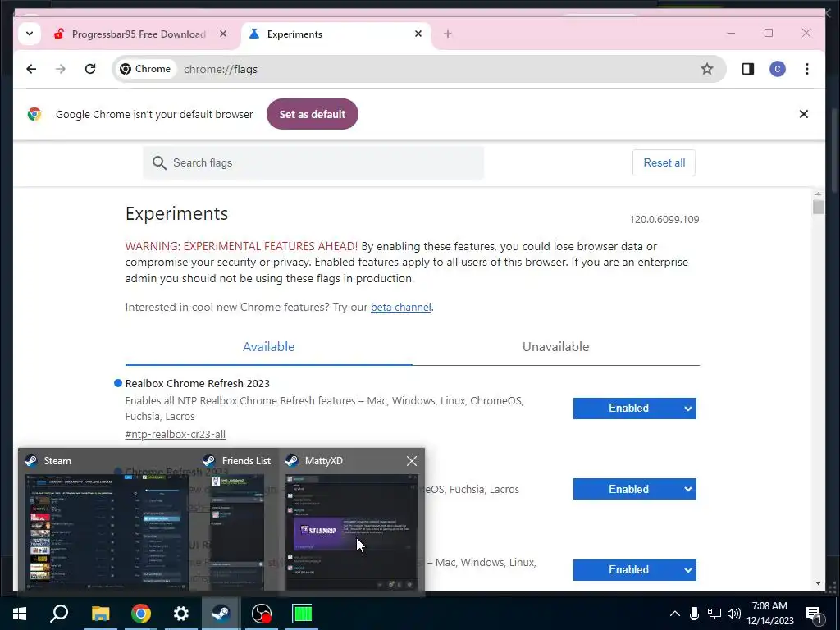
Task: Switch to the Available tab
Action: 268,347
